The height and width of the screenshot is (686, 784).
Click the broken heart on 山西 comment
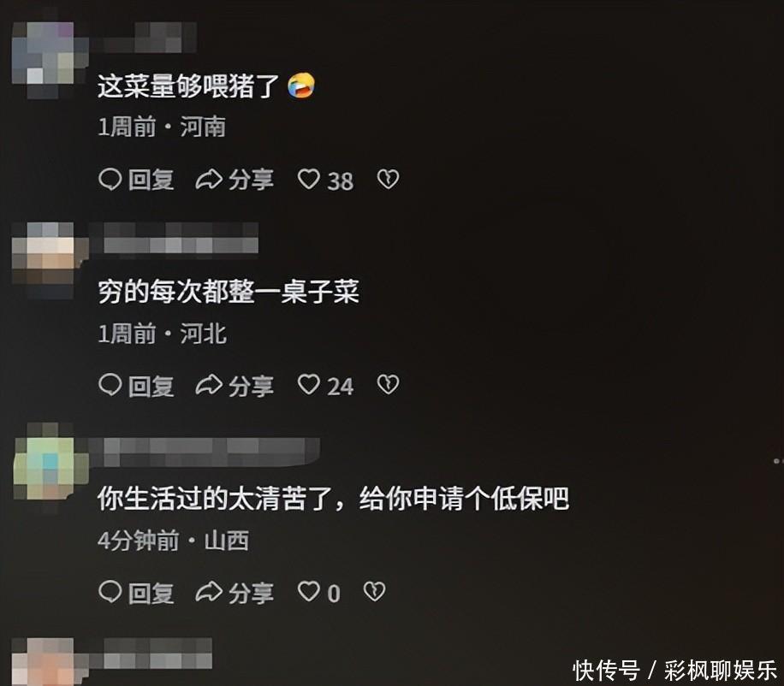click(375, 592)
